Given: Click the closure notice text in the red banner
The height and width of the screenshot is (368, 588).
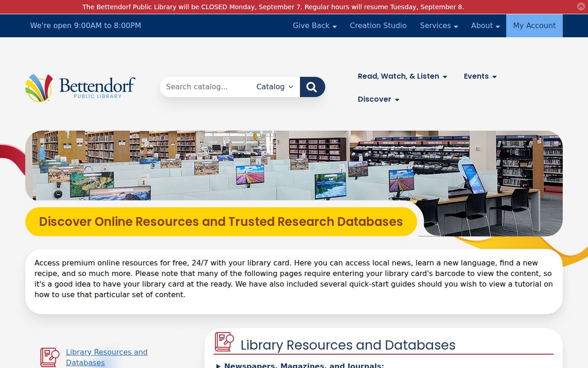Looking at the screenshot, I should (x=273, y=7).
